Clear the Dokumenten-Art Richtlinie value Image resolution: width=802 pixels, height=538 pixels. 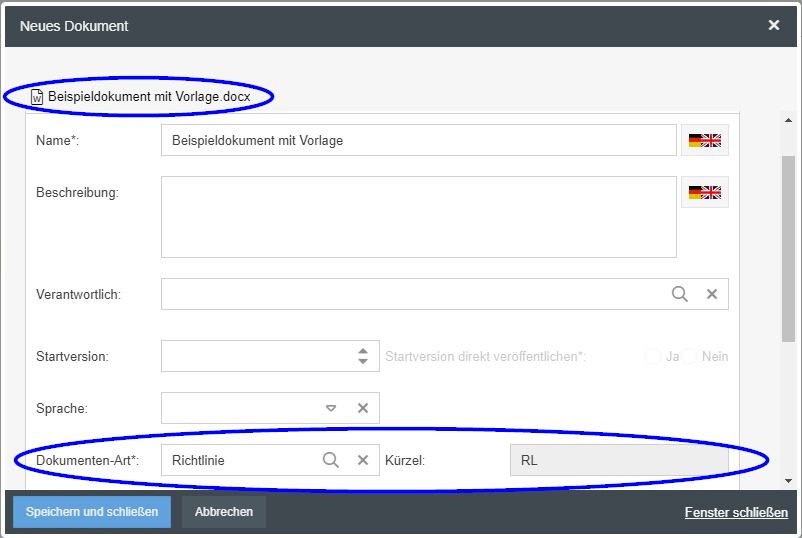[x=363, y=460]
